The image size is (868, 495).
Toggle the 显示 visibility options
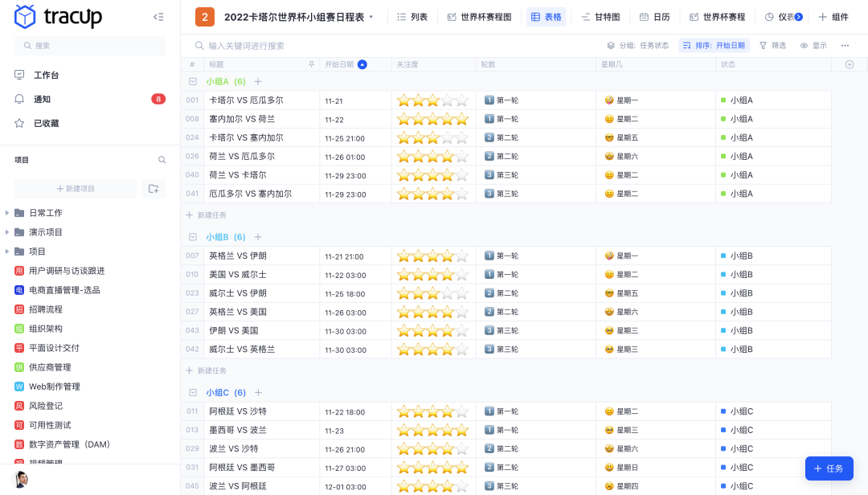tap(813, 46)
